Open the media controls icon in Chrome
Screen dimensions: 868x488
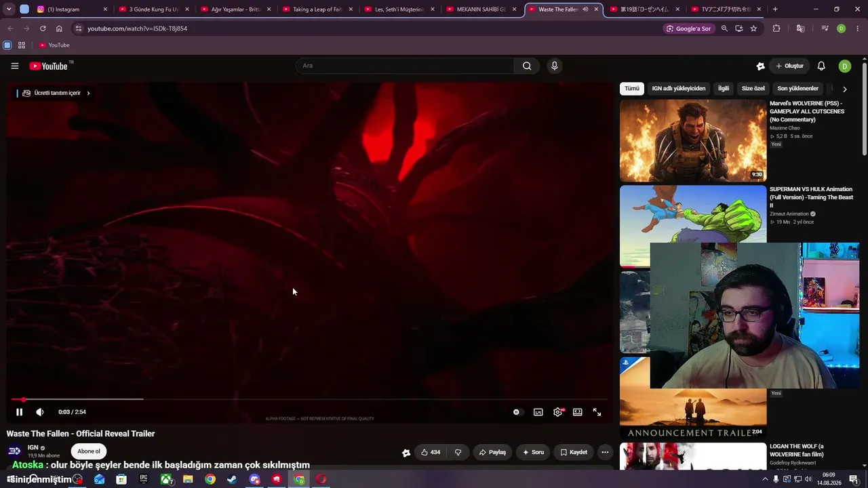point(825,28)
